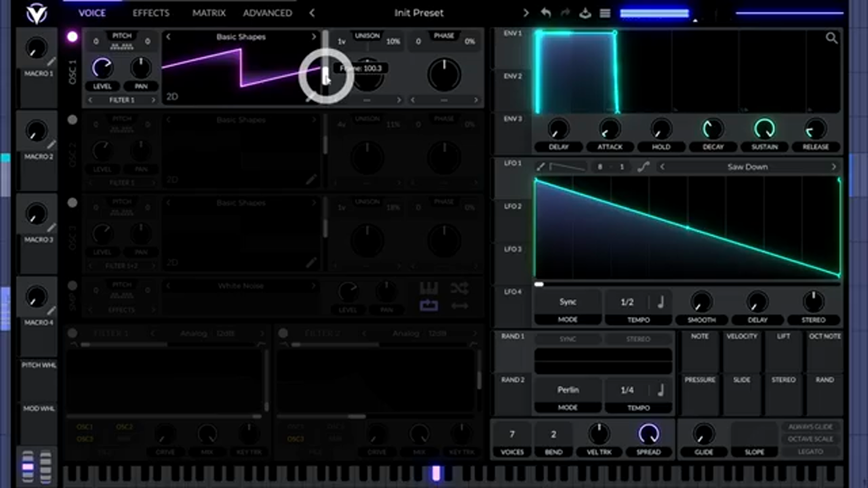This screenshot has height=488, width=868.
Task: Enable the LEGATO option
Action: tap(810, 451)
